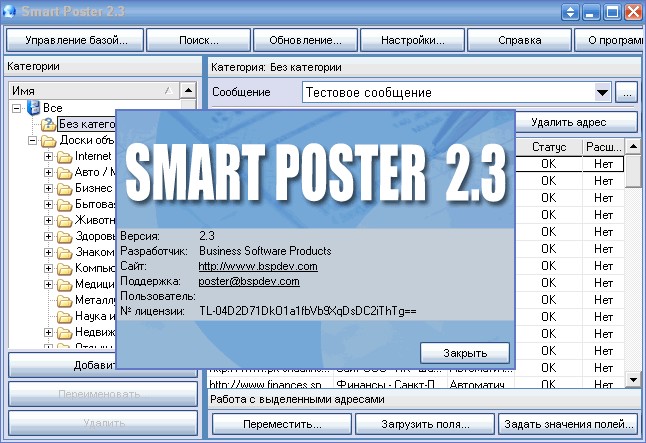
Task: Click the Internet folder icon
Action: (64, 157)
